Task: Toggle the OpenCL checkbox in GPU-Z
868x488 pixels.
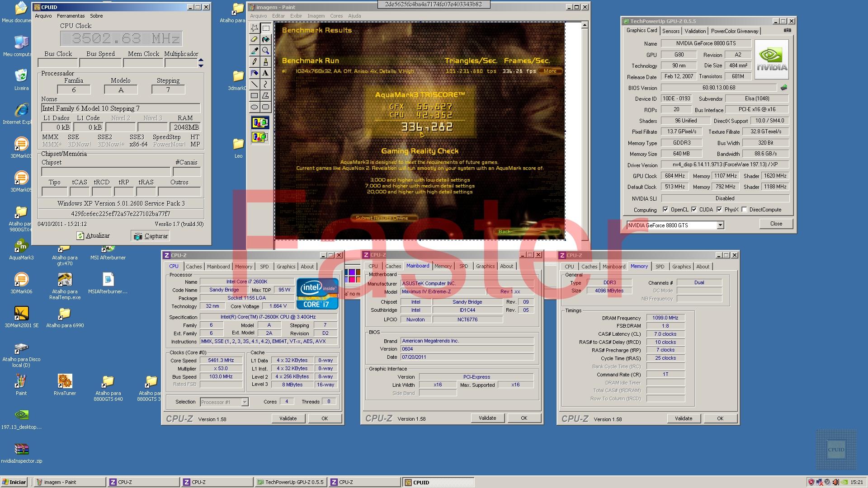Action: pyautogui.click(x=665, y=210)
